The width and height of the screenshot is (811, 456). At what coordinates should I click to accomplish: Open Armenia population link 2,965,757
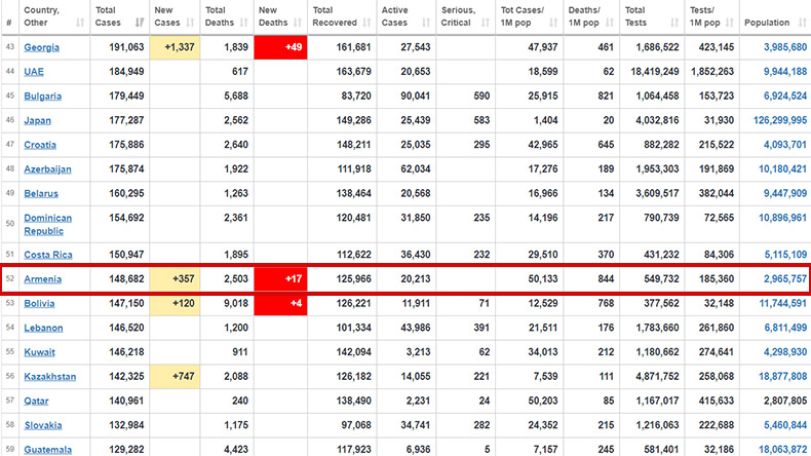(785, 279)
